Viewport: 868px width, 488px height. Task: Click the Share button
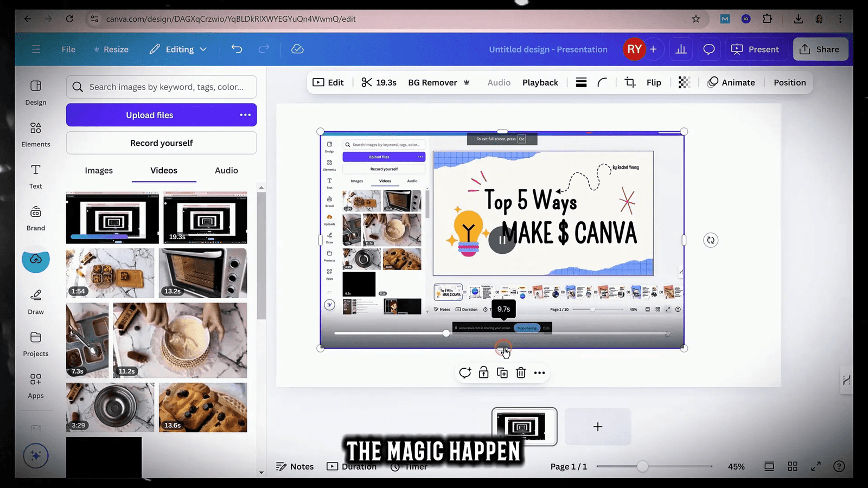(820, 49)
